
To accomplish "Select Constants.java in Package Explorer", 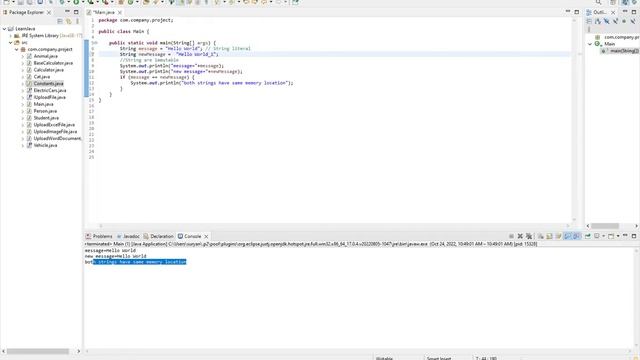I will [x=49, y=84].
